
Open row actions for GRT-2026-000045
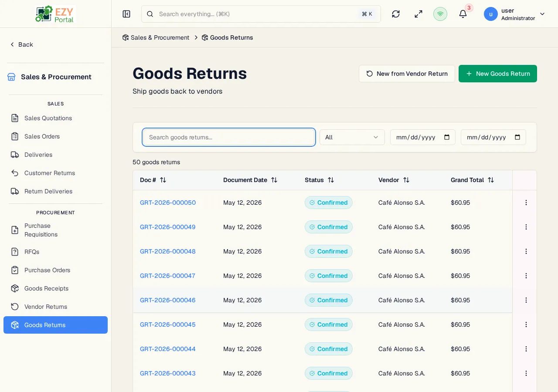[x=526, y=324]
